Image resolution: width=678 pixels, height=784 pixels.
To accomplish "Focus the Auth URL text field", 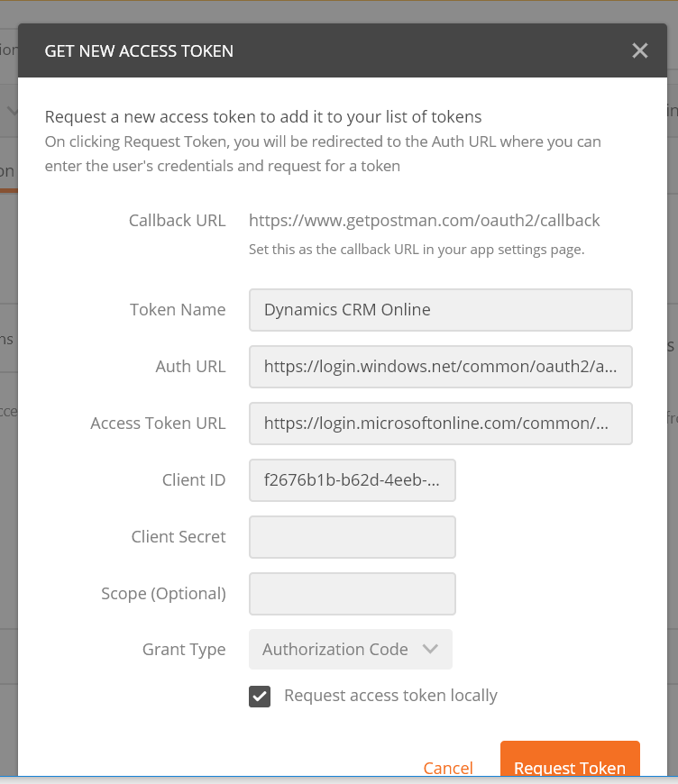I will pyautogui.click(x=440, y=366).
